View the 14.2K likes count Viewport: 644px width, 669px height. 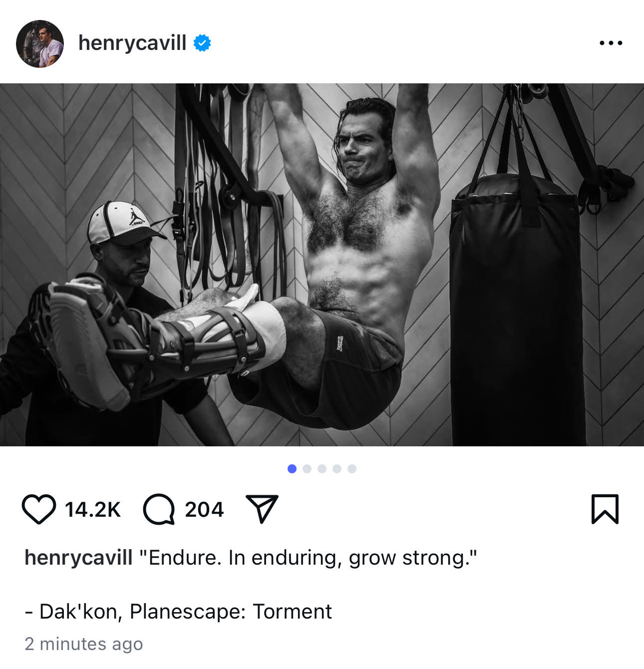click(93, 510)
